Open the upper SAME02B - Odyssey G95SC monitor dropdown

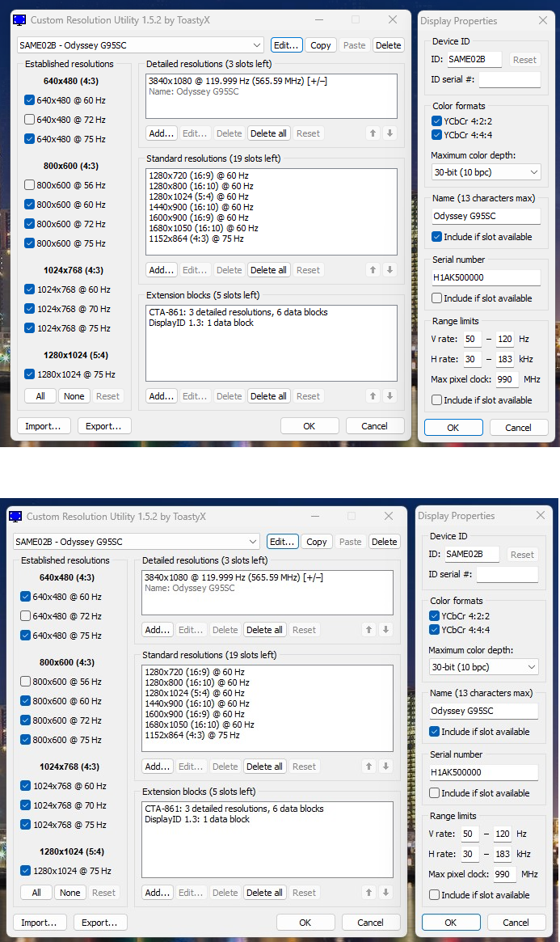click(141, 45)
